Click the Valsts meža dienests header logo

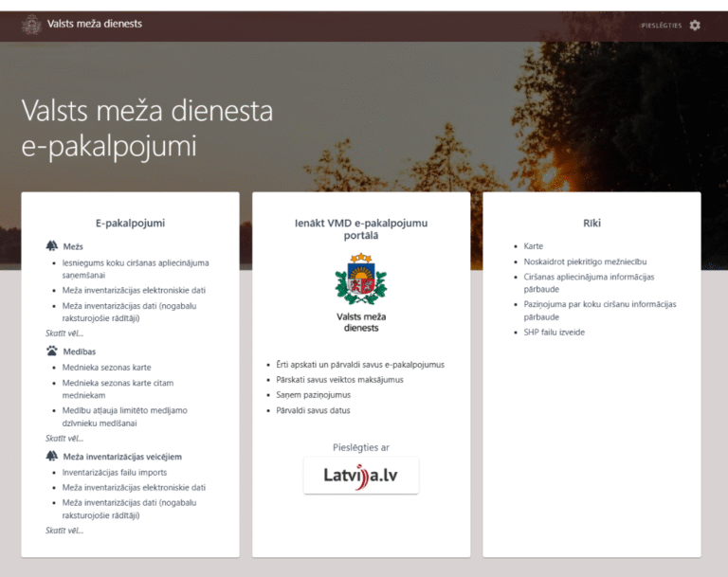[31, 25]
